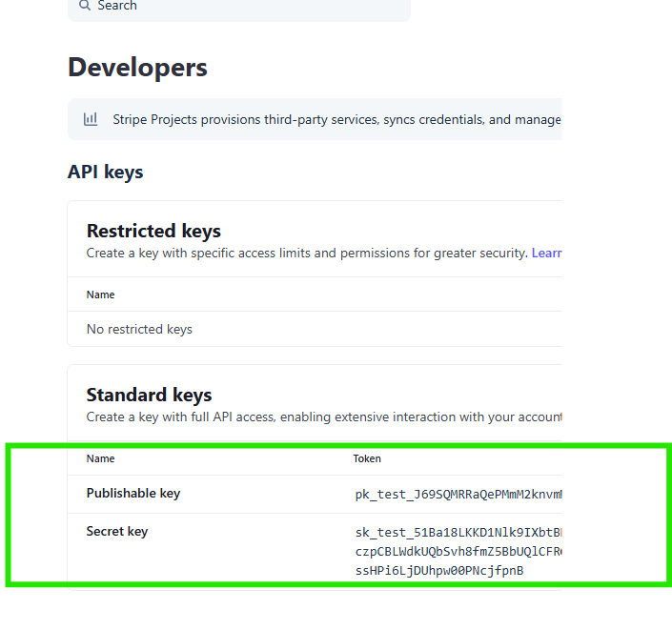Image resolution: width=672 pixels, height=630 pixels.
Task: Select the Stripe Projects banner text
Action: 336,119
